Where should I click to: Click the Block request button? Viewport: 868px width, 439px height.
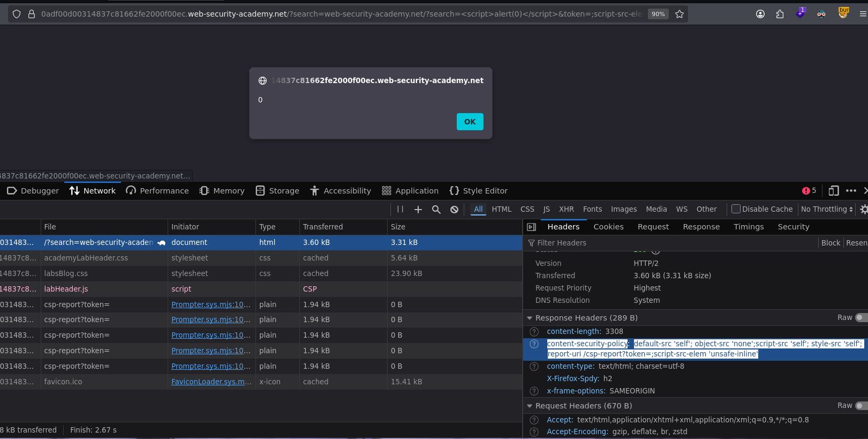coord(831,243)
